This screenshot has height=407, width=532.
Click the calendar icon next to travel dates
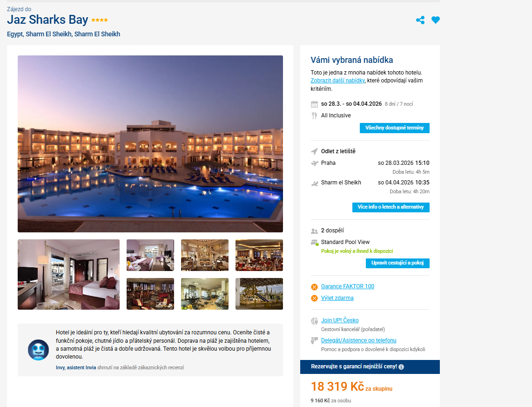(x=315, y=104)
